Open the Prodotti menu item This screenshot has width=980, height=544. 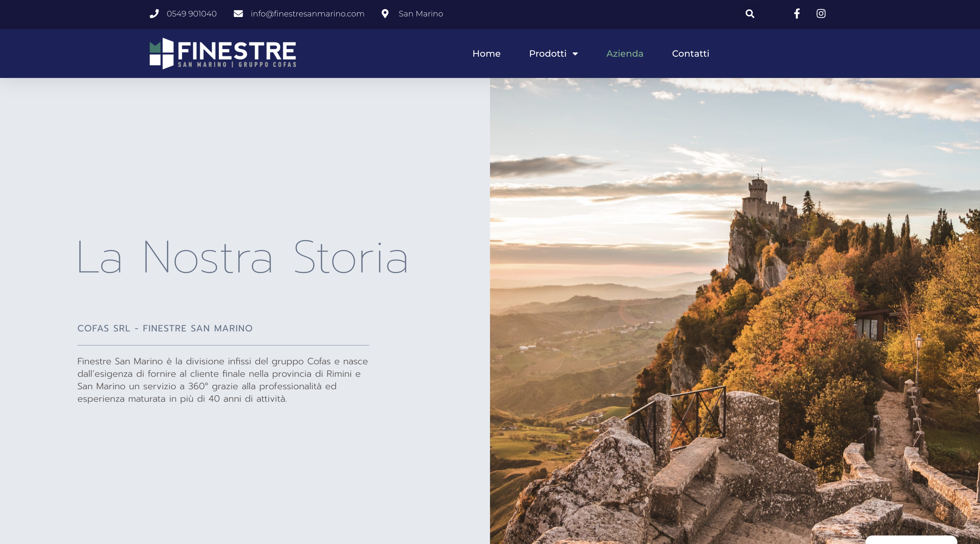coord(548,54)
